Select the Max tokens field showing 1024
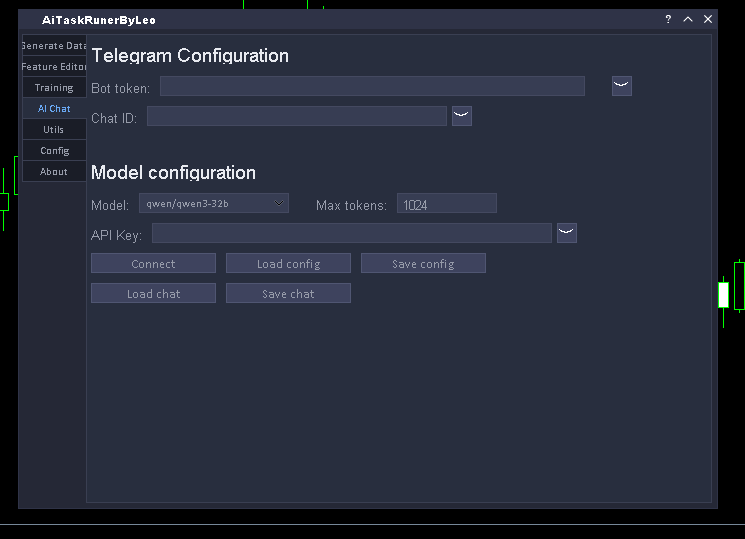 tap(446, 204)
